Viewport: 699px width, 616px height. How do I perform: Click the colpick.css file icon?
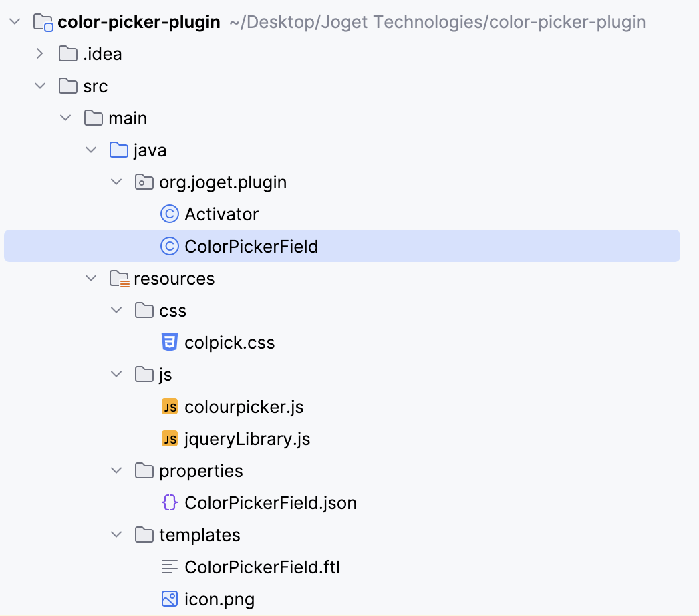(170, 343)
